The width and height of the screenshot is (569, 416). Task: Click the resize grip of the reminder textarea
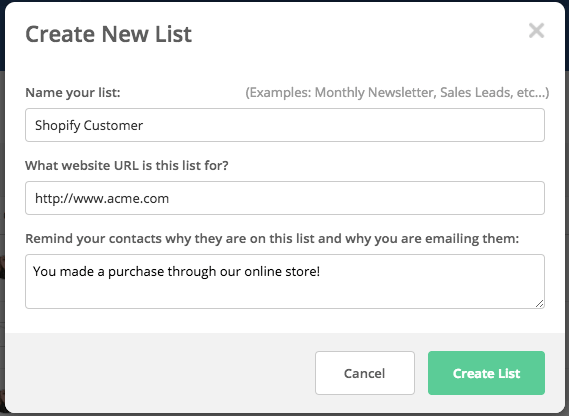click(x=540, y=304)
